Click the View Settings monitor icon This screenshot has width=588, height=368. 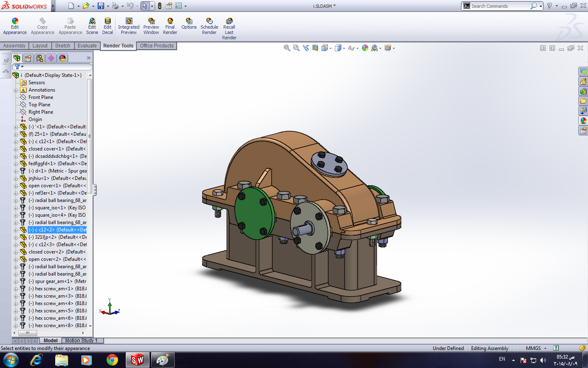[x=388, y=48]
